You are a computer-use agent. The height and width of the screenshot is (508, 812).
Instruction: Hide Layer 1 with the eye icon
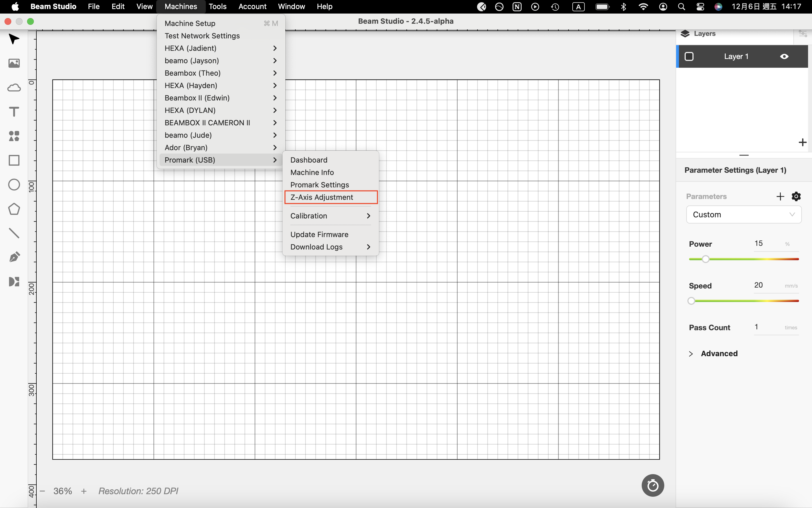click(784, 56)
